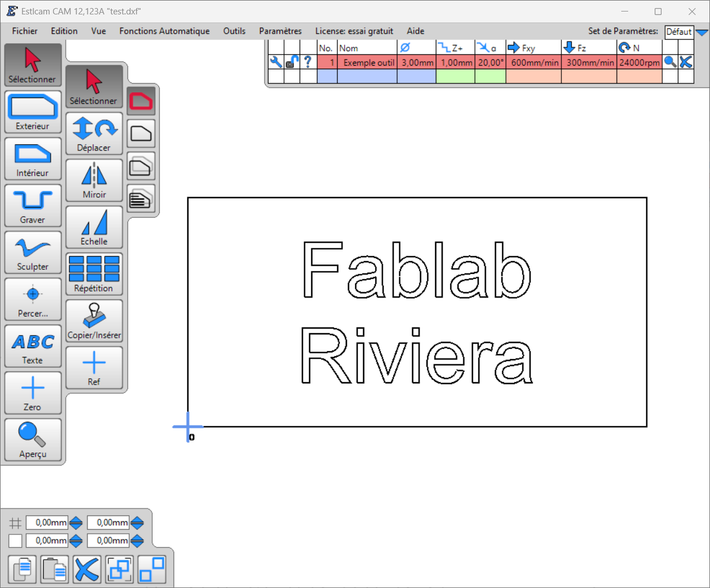Open the Fonctions Automatique menu
Image resolution: width=710 pixels, height=588 pixels.
(x=164, y=31)
